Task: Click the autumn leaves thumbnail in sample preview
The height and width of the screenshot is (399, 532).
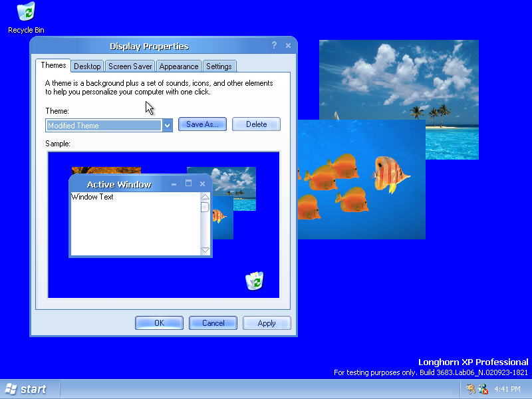Action: pyautogui.click(x=106, y=170)
